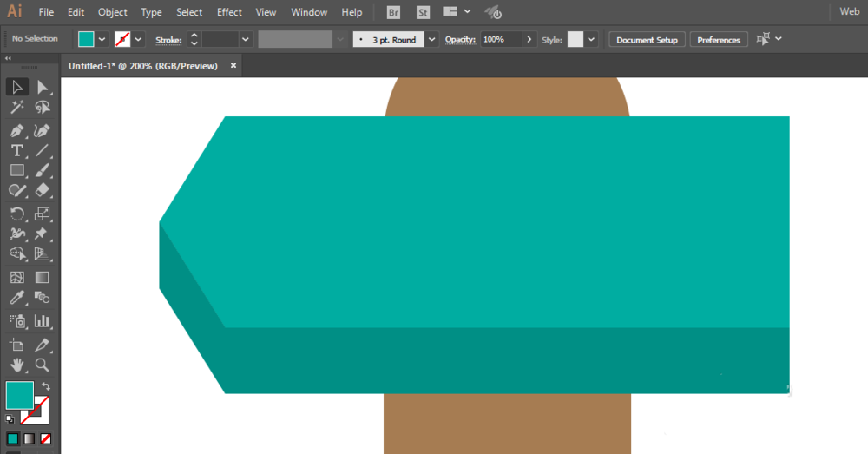Switch to the Untitled-1 document tab
The width and height of the screenshot is (868, 454).
pyautogui.click(x=143, y=66)
